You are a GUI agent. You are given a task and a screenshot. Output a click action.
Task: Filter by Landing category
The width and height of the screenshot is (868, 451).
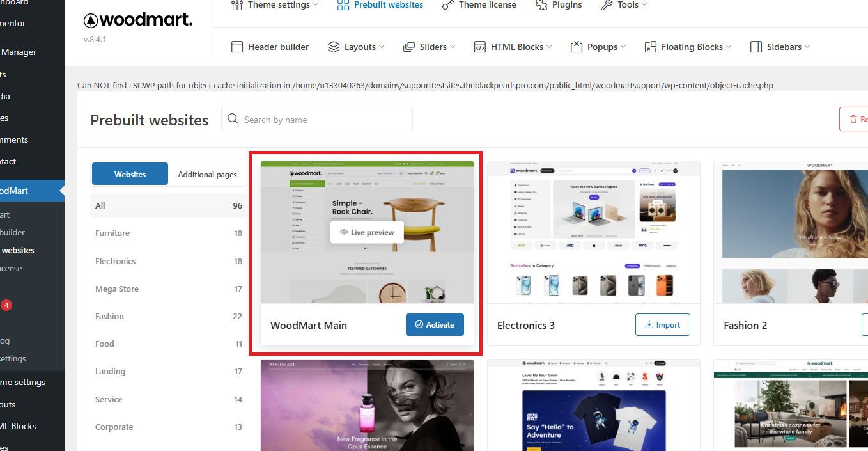(x=168, y=371)
